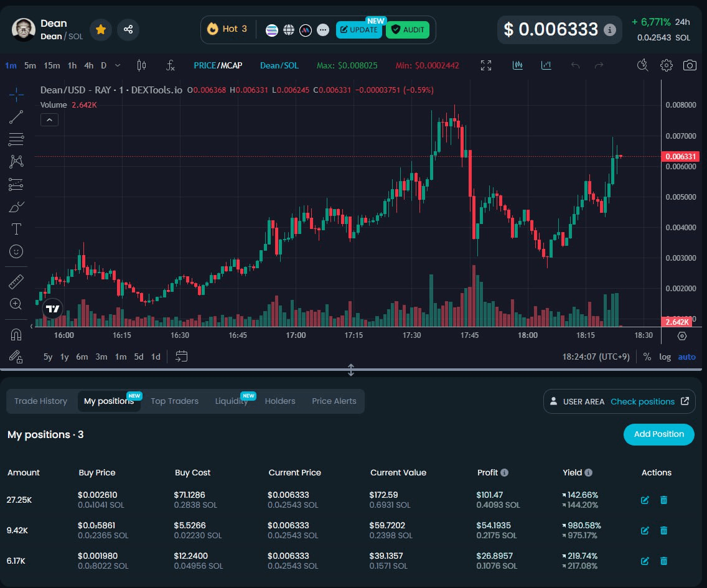Open the more options ellipsis in Hot bar
Image resolution: width=707 pixels, height=588 pixels.
pyautogui.click(x=322, y=30)
